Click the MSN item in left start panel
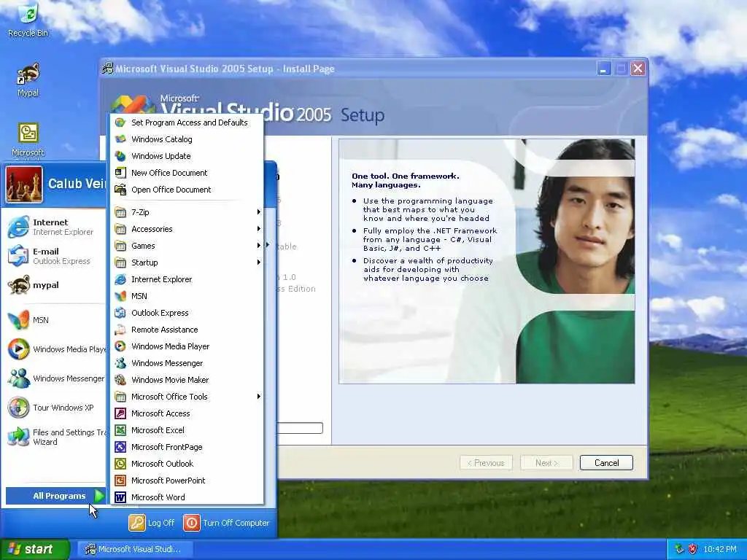 (x=54, y=320)
